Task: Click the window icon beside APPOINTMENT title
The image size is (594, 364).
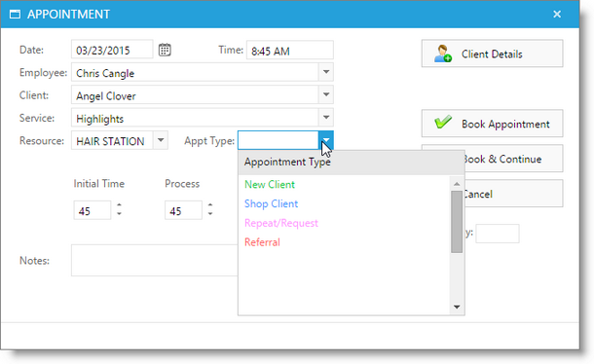Action: point(15,15)
